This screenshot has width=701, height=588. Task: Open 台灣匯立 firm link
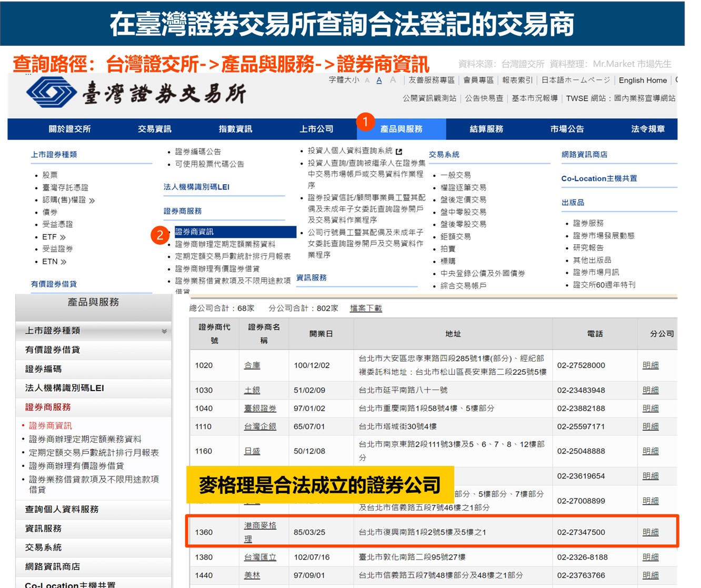click(260, 557)
